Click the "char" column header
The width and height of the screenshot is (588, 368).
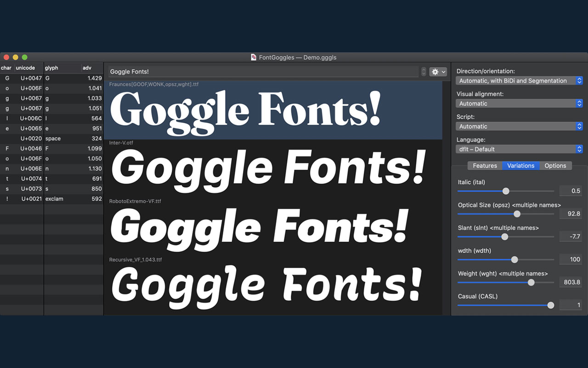[x=7, y=68]
